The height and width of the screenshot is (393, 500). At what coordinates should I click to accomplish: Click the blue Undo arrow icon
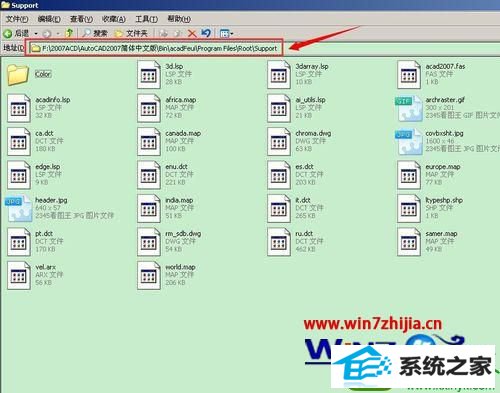[206, 33]
